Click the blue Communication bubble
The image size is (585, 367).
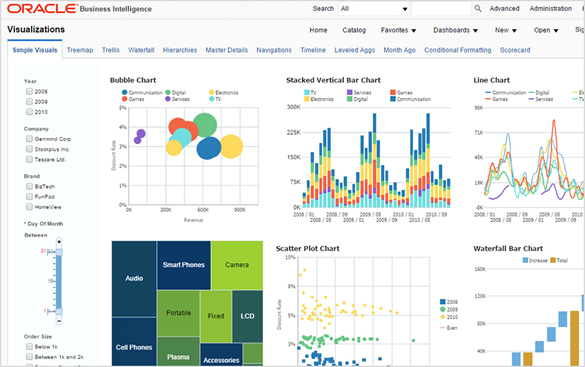click(x=209, y=148)
